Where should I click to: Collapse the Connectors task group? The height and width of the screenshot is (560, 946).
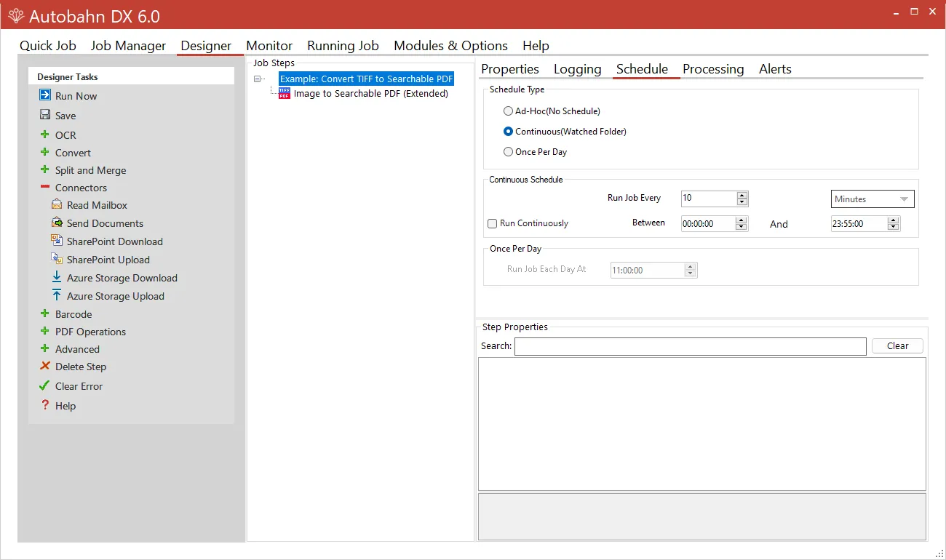coord(45,188)
